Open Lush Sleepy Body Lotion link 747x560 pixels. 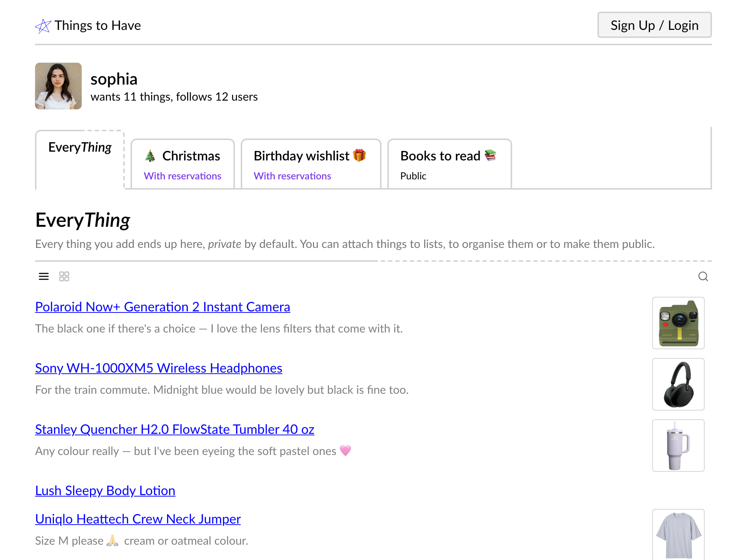[x=105, y=491]
